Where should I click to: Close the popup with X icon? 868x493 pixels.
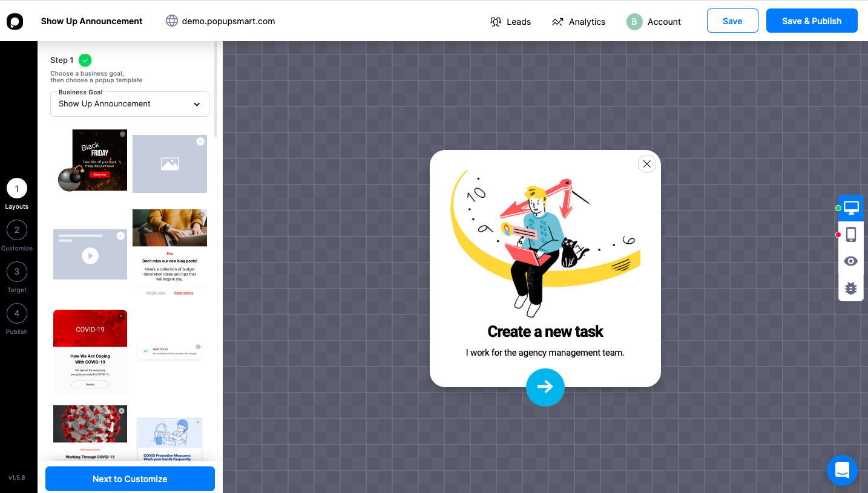647,164
